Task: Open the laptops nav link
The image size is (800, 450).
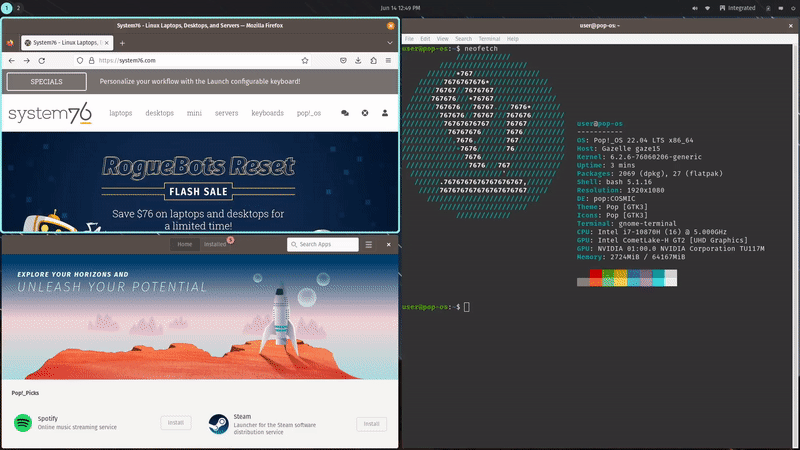Action: [x=120, y=113]
